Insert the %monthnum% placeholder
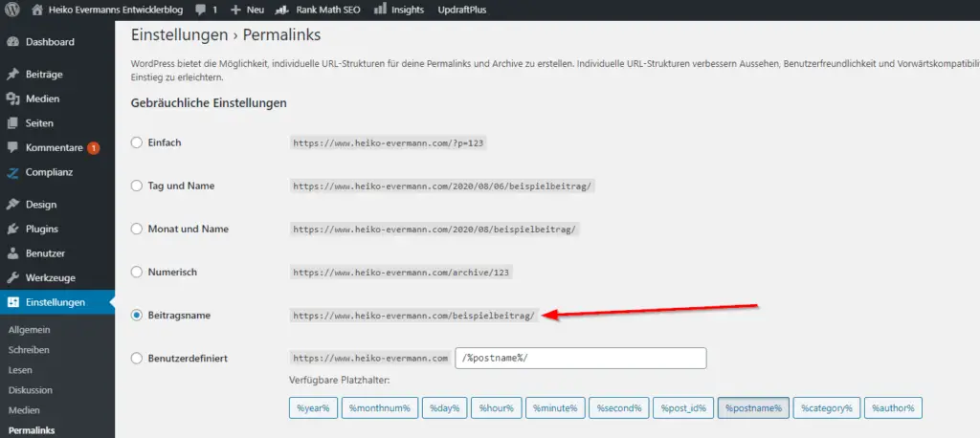 (380, 408)
